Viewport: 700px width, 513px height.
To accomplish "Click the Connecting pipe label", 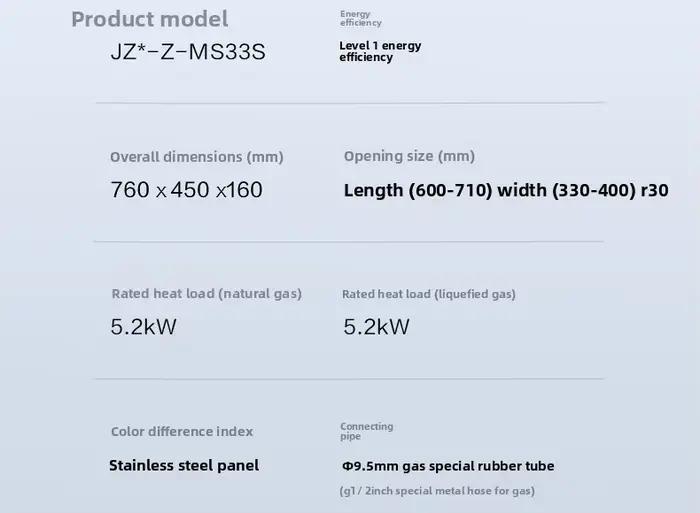I will 367,431.
